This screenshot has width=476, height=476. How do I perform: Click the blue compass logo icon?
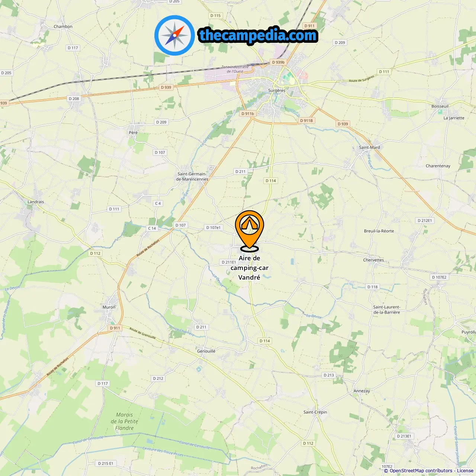pos(174,35)
